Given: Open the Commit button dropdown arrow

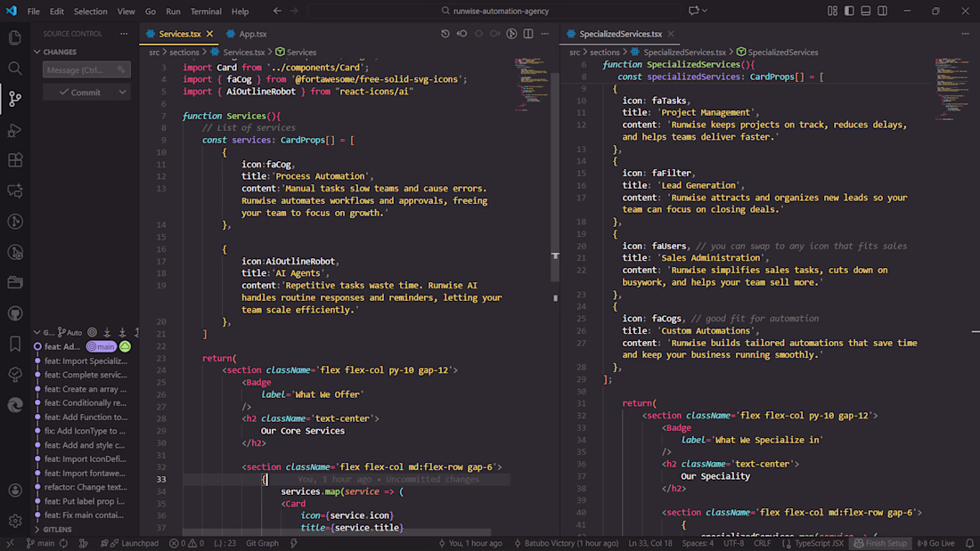Looking at the screenshot, I should point(123,92).
